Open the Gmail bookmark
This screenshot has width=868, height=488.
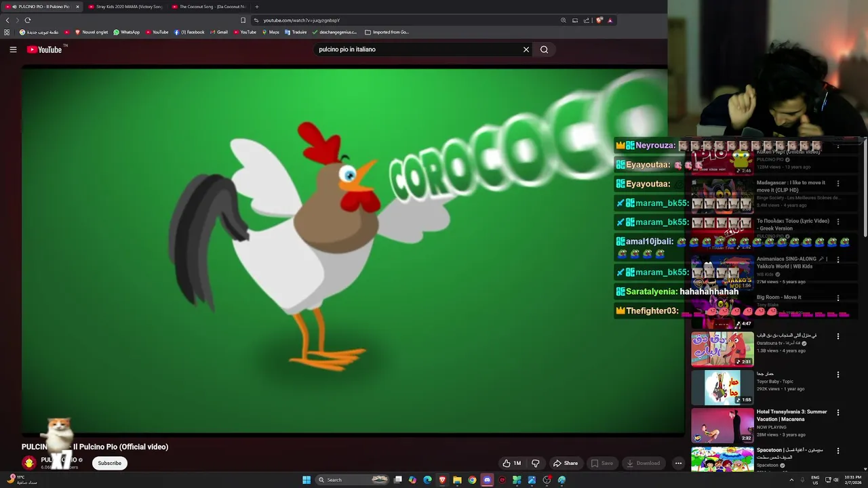click(x=219, y=32)
